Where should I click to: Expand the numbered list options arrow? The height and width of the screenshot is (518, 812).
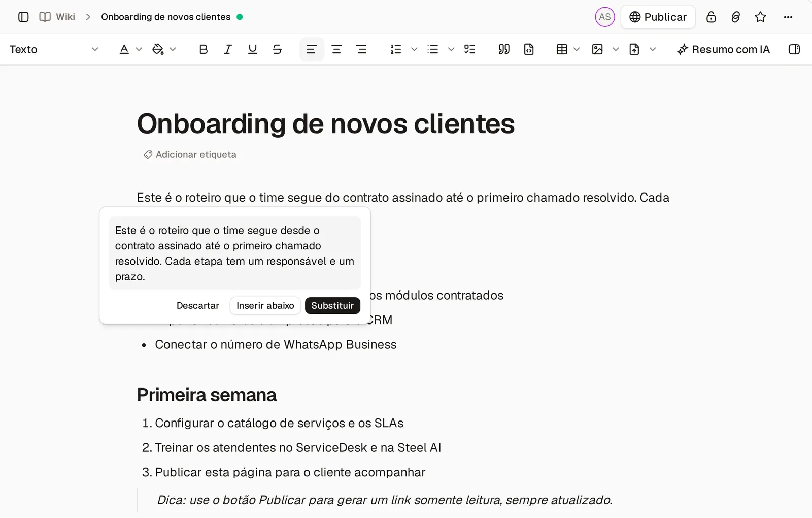[x=414, y=49]
